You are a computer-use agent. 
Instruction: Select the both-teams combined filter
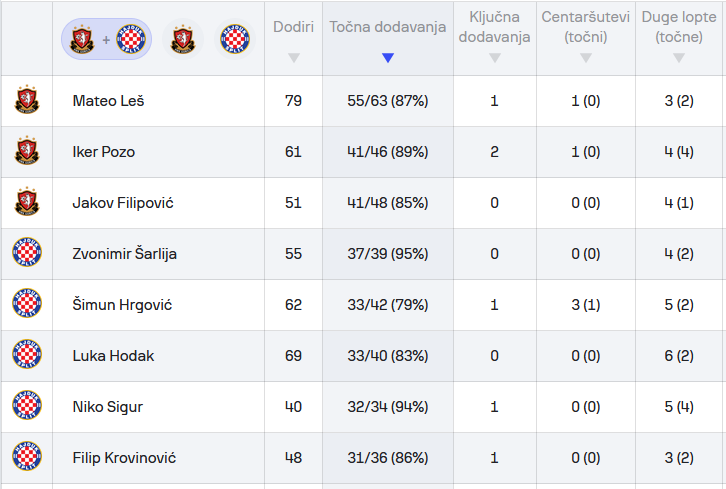coord(106,39)
